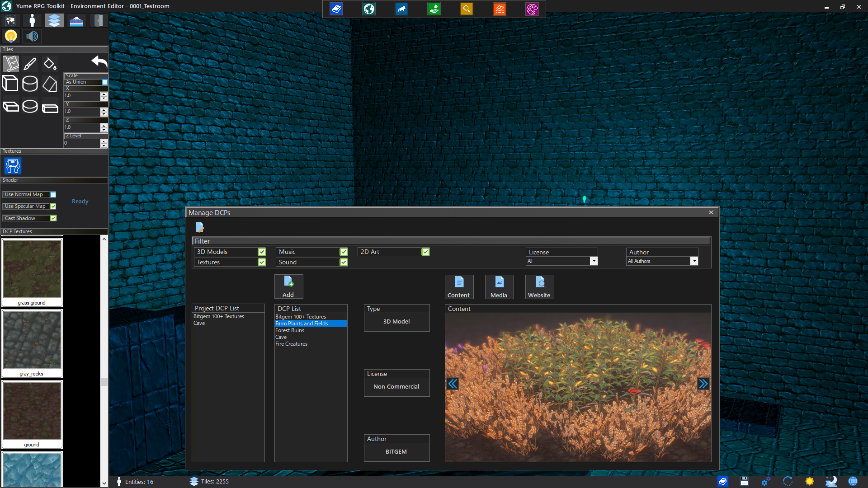Open the texture import icon under Textures
868x488 pixels.
click(x=13, y=166)
